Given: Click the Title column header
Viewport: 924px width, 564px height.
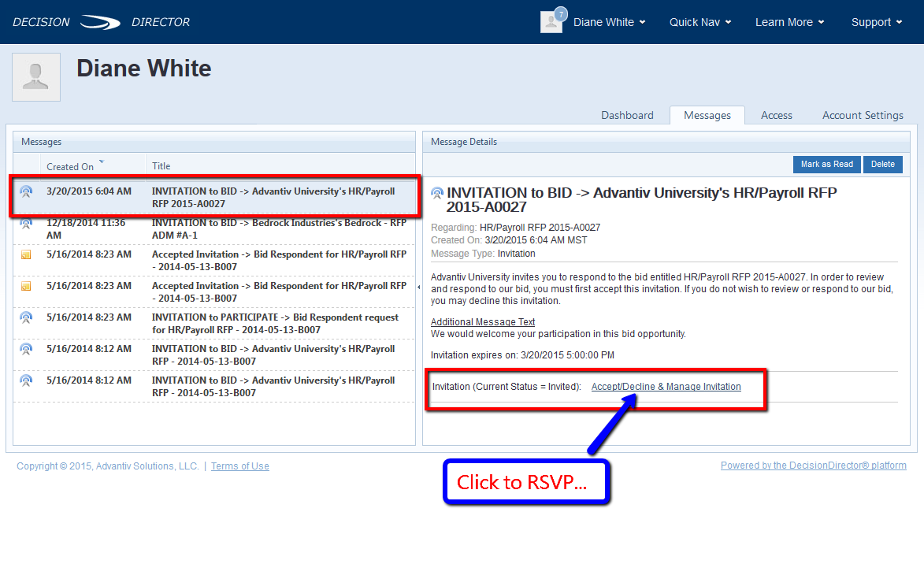Looking at the screenshot, I should (161, 166).
